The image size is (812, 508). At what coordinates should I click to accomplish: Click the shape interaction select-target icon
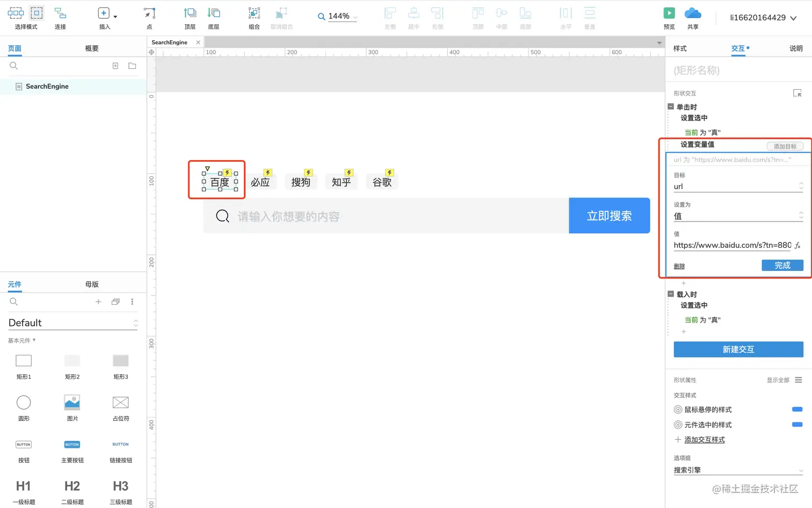pyautogui.click(x=798, y=93)
